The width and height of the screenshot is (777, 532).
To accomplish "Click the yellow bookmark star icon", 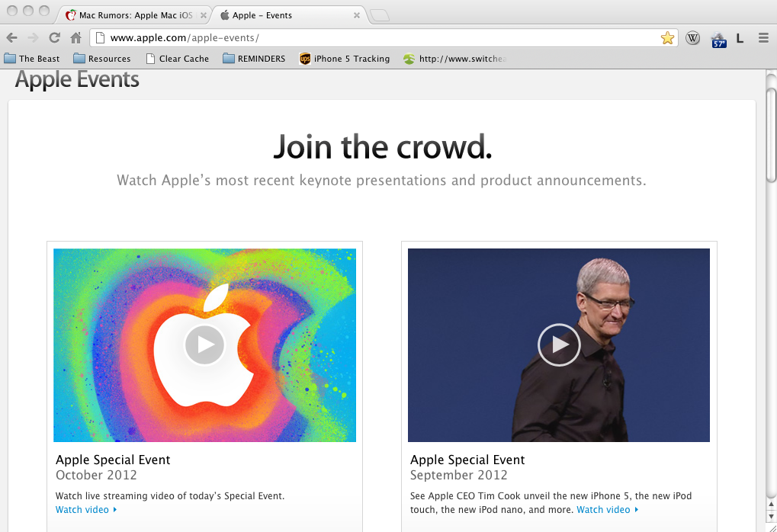I will click(667, 38).
